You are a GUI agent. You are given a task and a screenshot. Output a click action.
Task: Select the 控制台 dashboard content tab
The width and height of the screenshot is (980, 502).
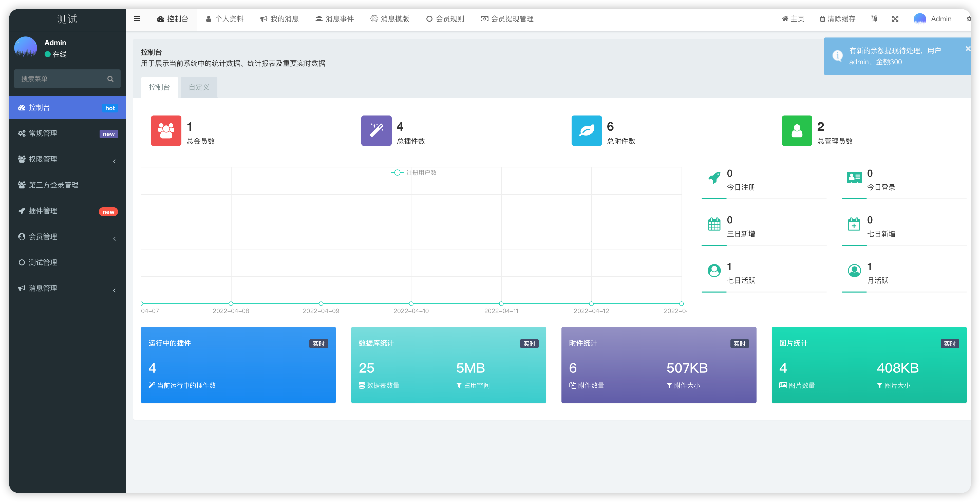159,87
